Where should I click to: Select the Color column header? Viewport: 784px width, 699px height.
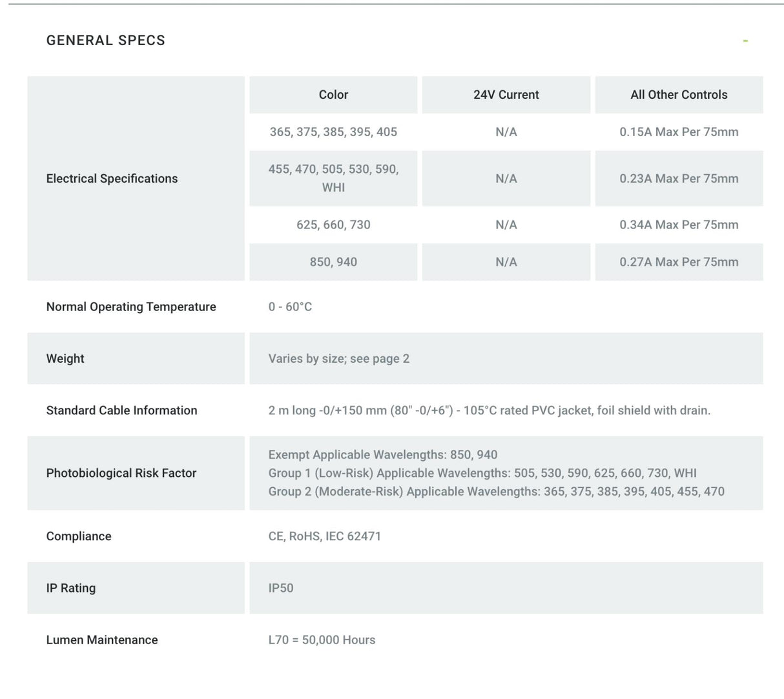[x=333, y=95]
